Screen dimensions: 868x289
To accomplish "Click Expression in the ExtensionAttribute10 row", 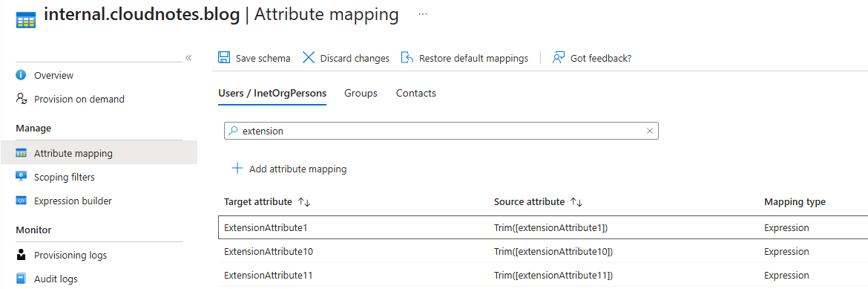I will pyautogui.click(x=786, y=252).
